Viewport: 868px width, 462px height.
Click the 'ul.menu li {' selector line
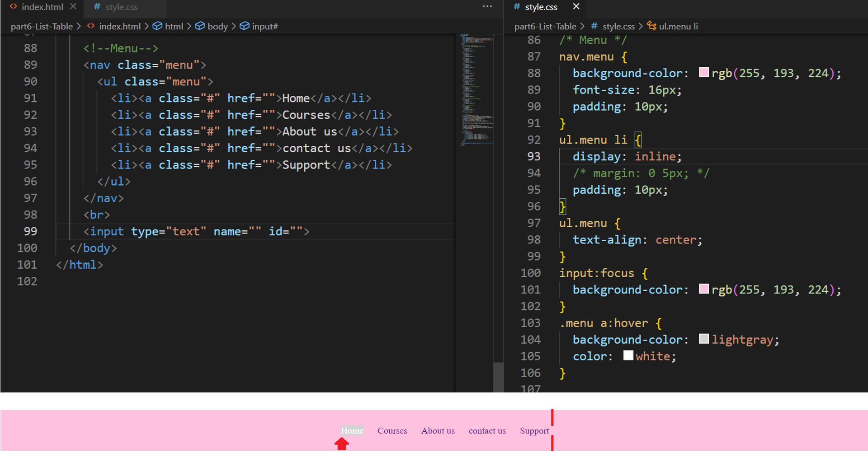click(600, 140)
